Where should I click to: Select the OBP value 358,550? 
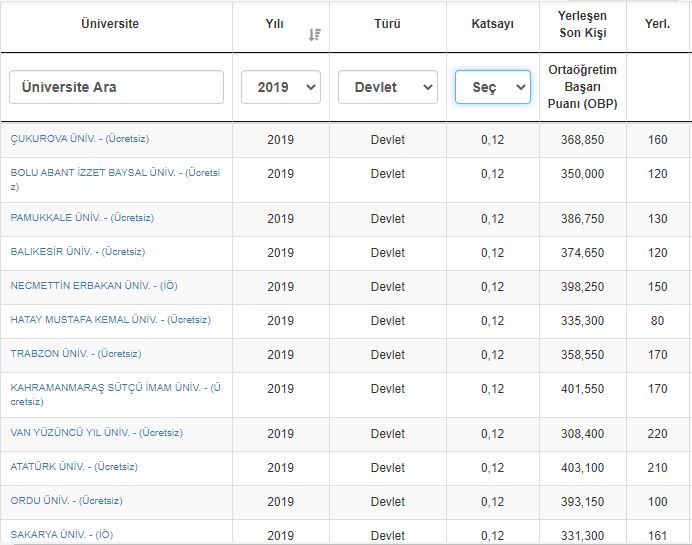583,355
